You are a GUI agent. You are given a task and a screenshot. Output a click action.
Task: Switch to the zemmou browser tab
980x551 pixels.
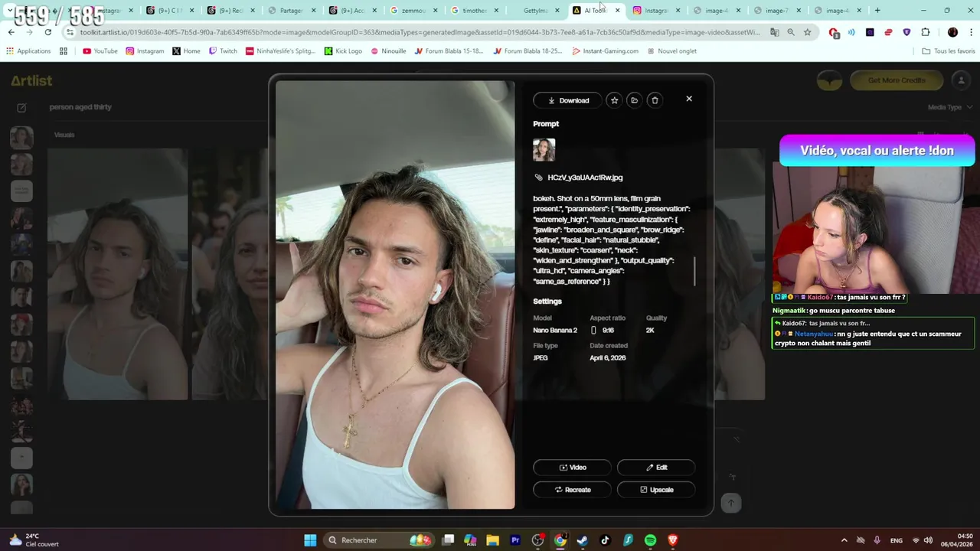click(x=413, y=11)
